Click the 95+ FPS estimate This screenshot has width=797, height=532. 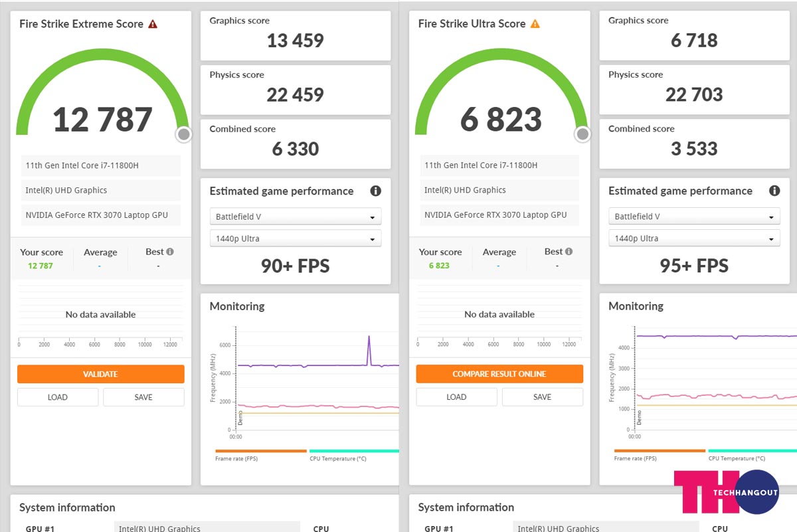694,266
